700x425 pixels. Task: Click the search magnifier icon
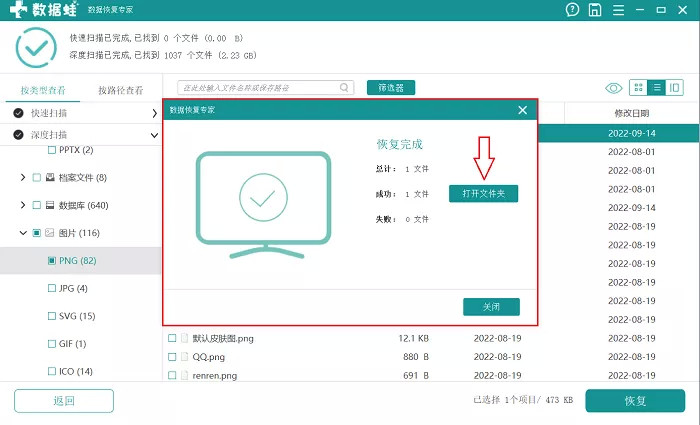[x=344, y=88]
